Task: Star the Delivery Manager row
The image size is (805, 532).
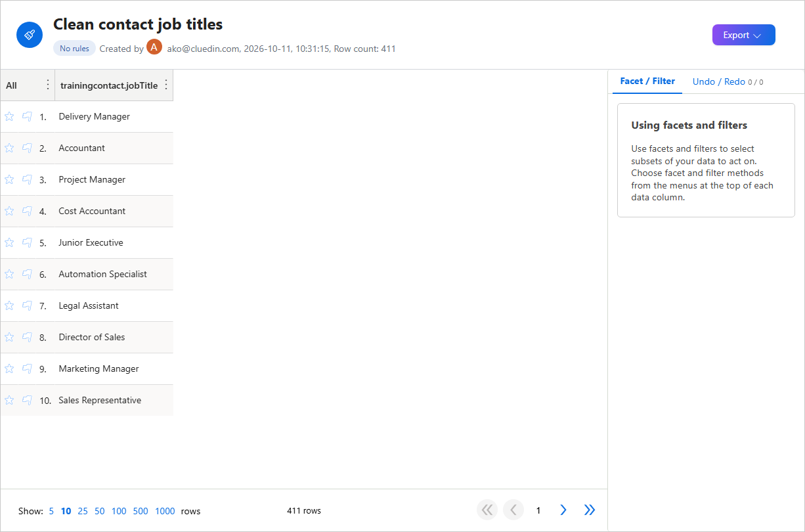Action: click(x=9, y=116)
